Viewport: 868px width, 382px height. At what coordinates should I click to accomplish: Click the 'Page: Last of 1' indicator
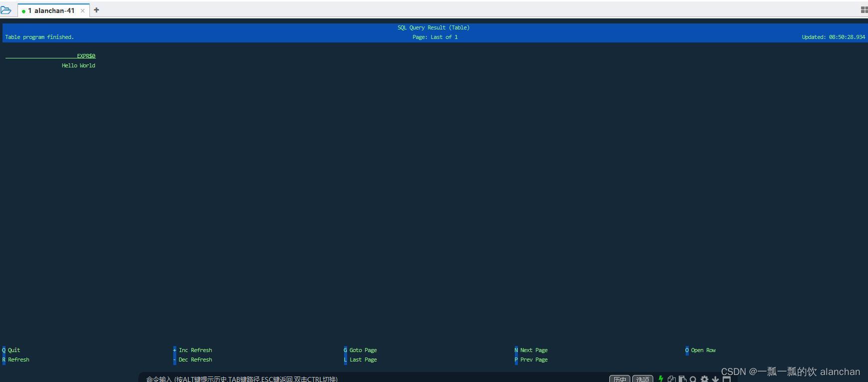435,37
